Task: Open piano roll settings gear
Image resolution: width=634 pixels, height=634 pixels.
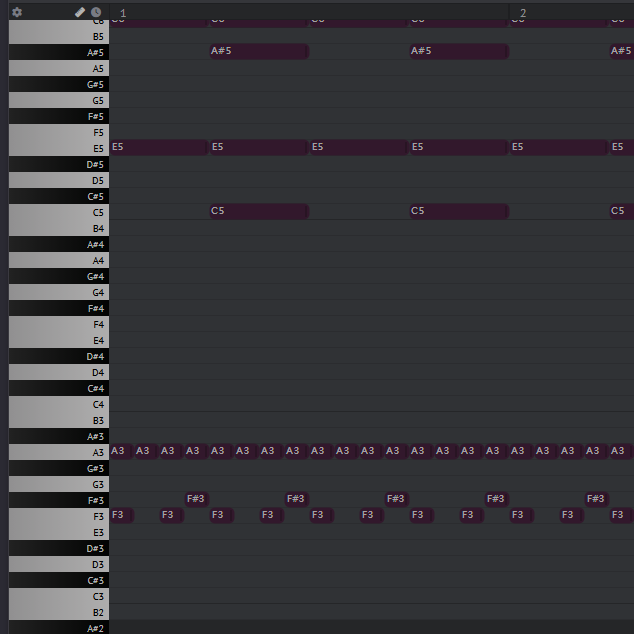Action: (17, 12)
